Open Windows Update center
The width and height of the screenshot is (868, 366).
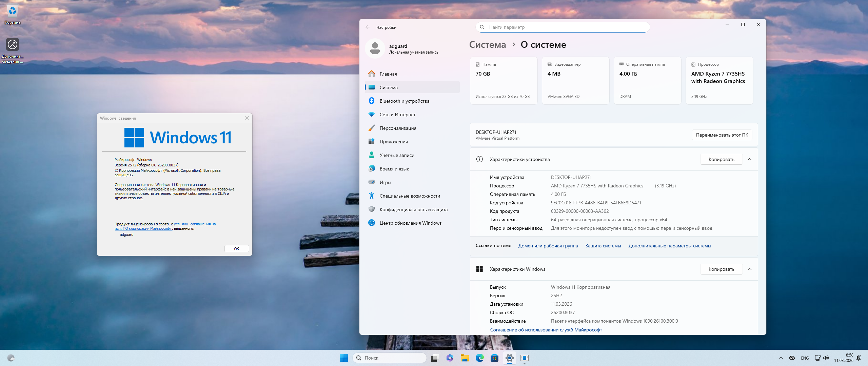click(x=410, y=223)
